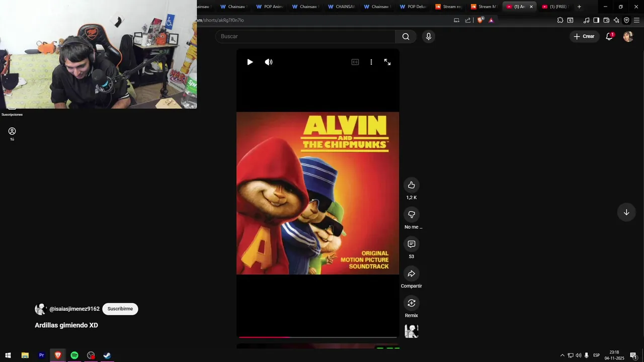Open a new browser tab
This screenshot has height=362, width=644.
point(579,7)
